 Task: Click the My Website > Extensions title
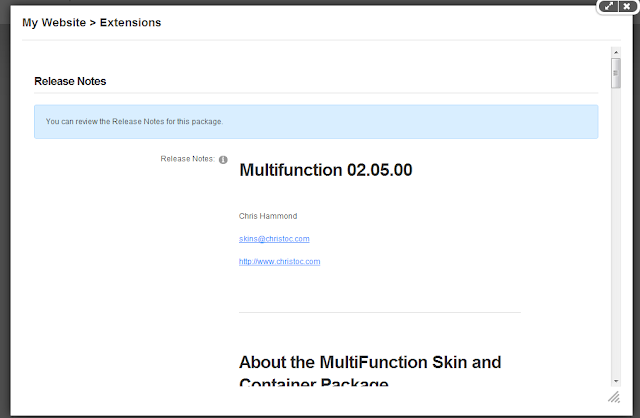[91, 22]
